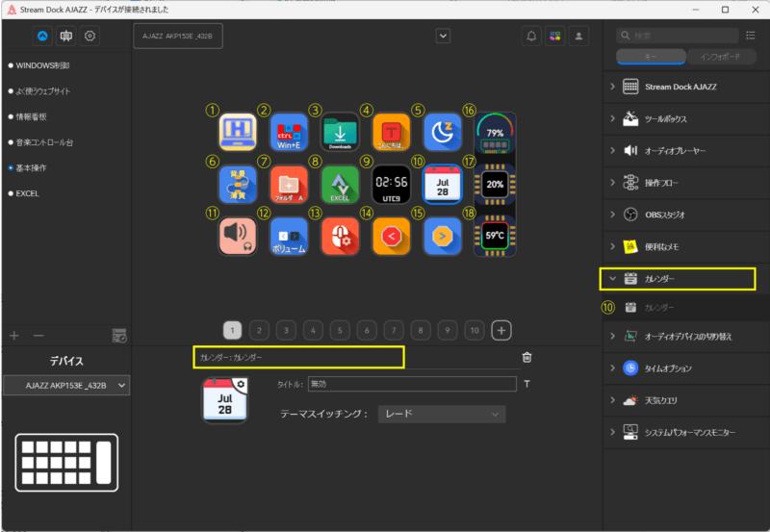Select the green EXCEL key icon
The width and height of the screenshot is (770, 532).
(x=340, y=184)
